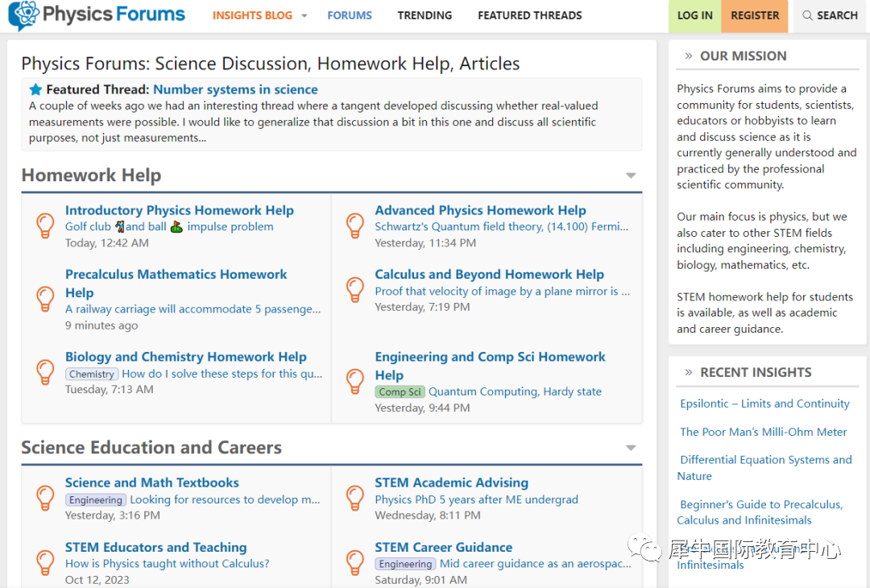Open insight Beginner's Guide to Precalculus, Calculus

[760, 512]
